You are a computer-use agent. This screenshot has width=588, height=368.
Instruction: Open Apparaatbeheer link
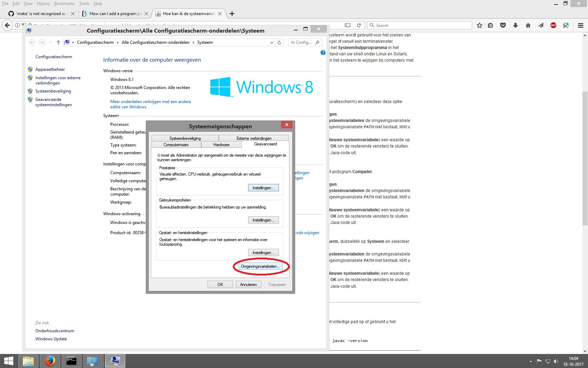click(x=50, y=69)
